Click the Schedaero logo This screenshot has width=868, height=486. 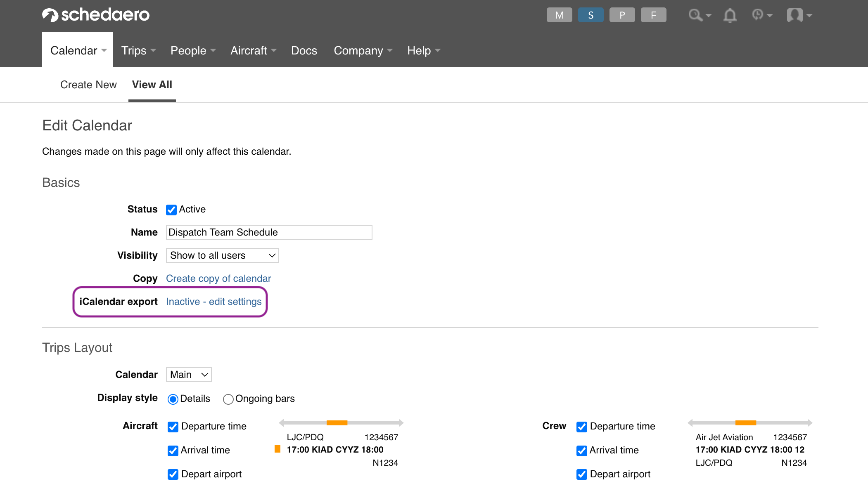point(96,15)
